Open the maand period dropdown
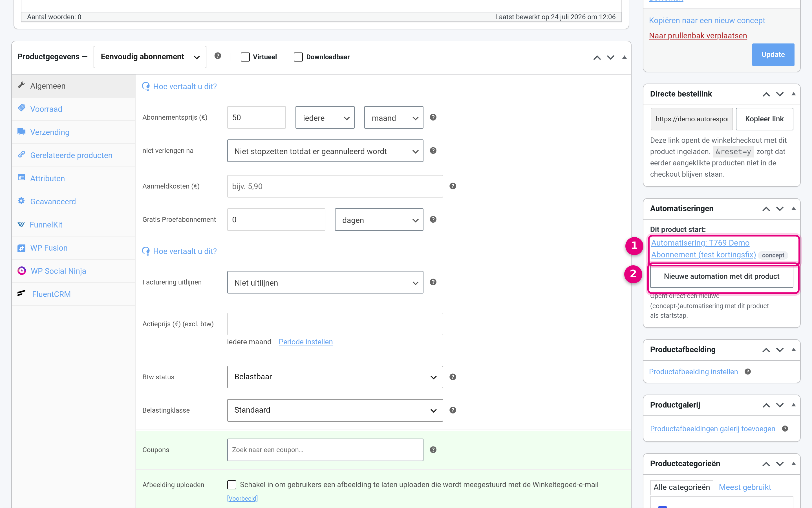The height and width of the screenshot is (508, 812). 394,118
